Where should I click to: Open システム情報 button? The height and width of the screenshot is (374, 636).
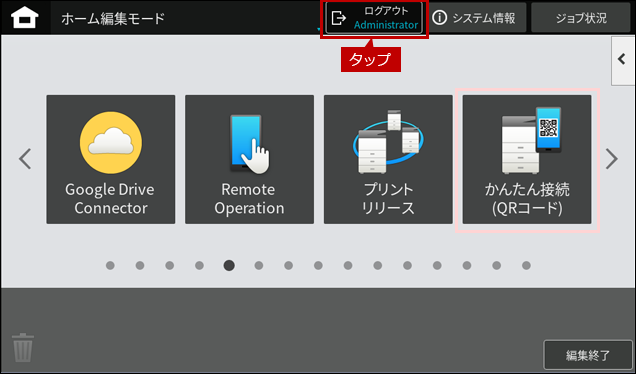pyautogui.click(x=477, y=18)
